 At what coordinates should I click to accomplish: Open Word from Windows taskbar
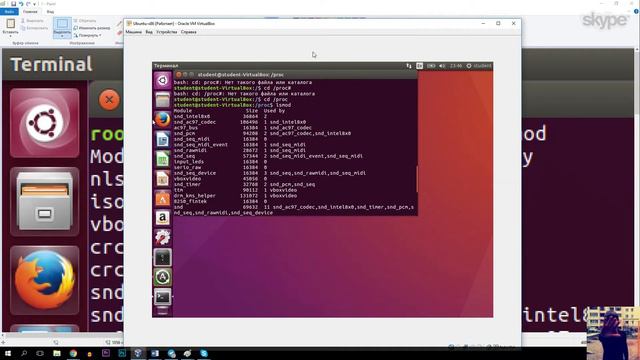(x=155, y=353)
